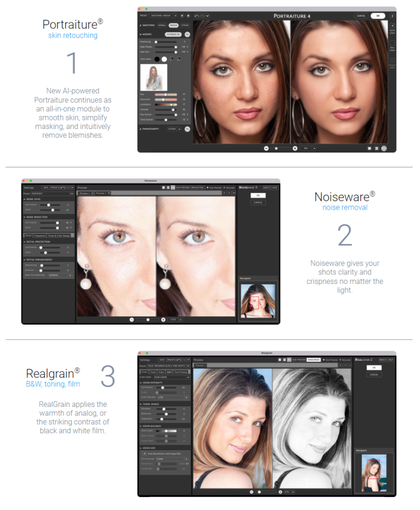Screen dimensions: 420x510
Task: Click the undo arrow in Noiseware settings
Action: click(62, 188)
